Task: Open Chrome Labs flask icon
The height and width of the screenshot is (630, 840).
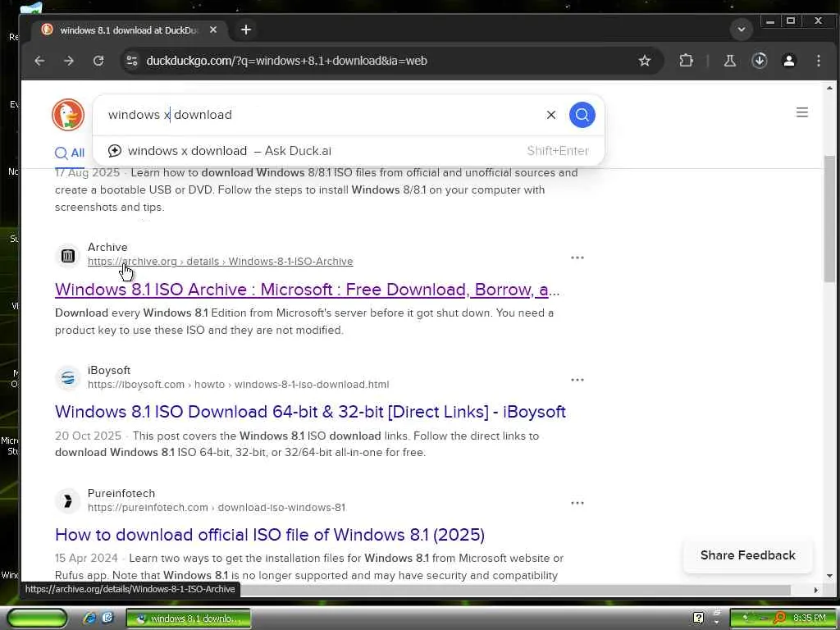Action: (729, 61)
